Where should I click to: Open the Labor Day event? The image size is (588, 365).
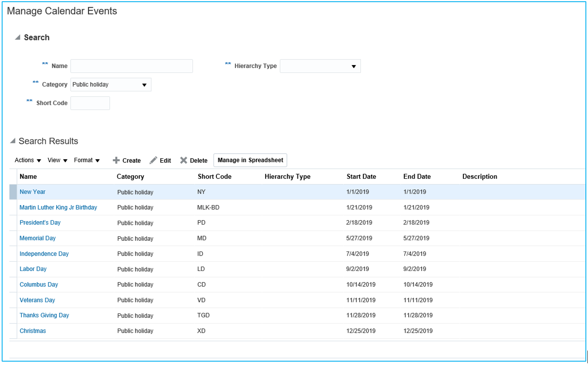33,269
